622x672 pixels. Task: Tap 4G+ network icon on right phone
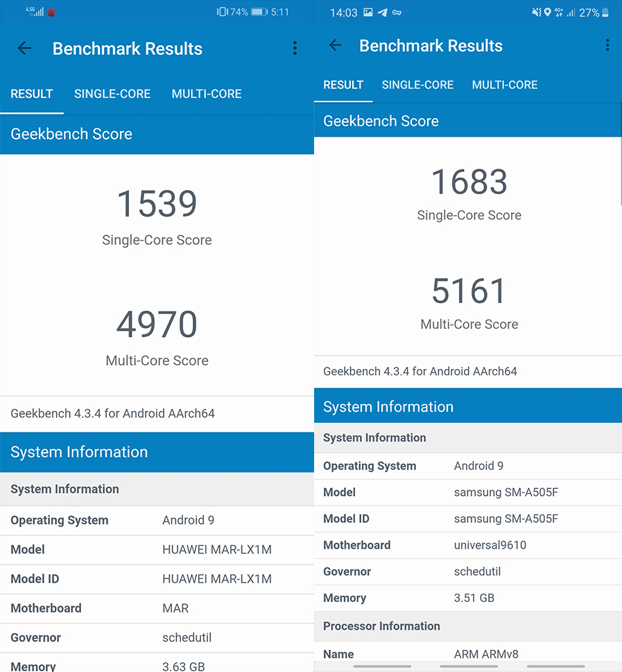(x=559, y=12)
